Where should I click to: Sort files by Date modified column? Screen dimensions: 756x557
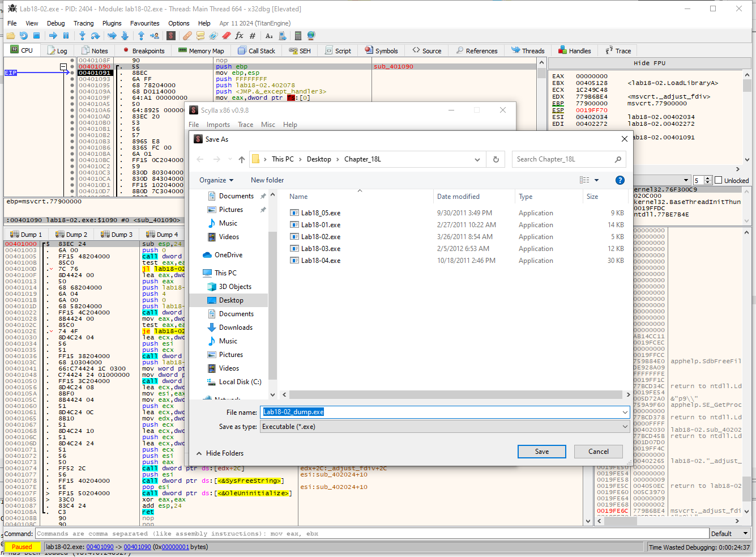pyautogui.click(x=458, y=197)
